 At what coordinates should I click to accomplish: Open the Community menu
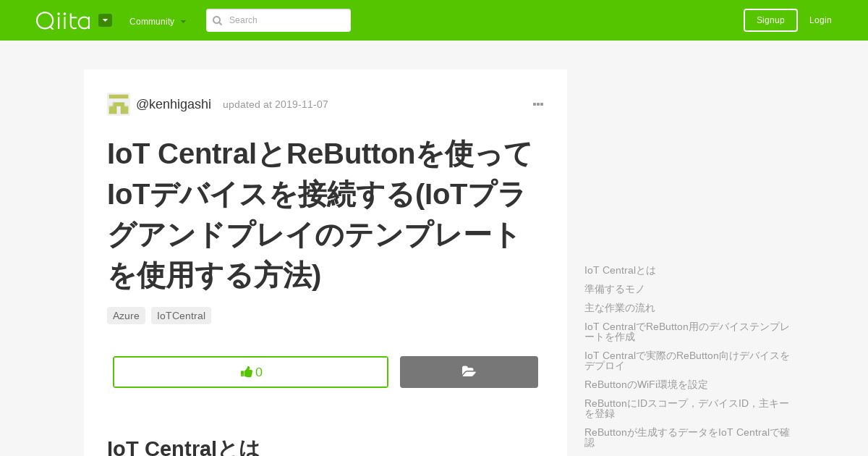pyautogui.click(x=158, y=22)
